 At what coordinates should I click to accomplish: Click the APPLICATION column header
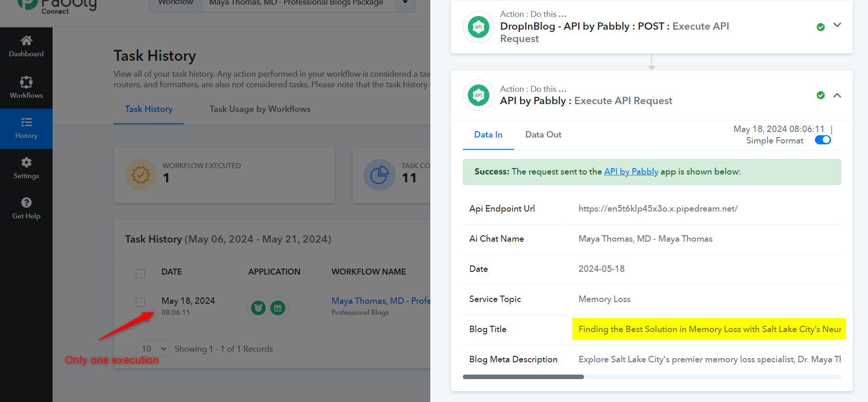tap(274, 272)
